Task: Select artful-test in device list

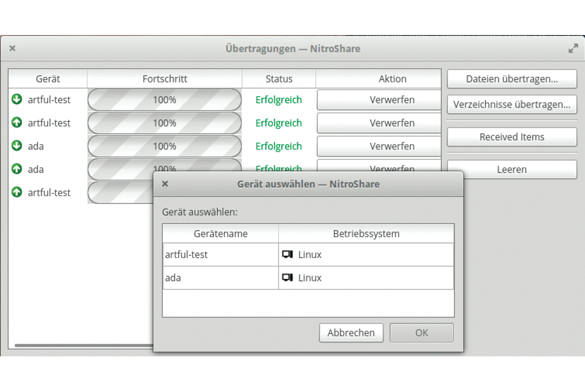Action: click(186, 254)
